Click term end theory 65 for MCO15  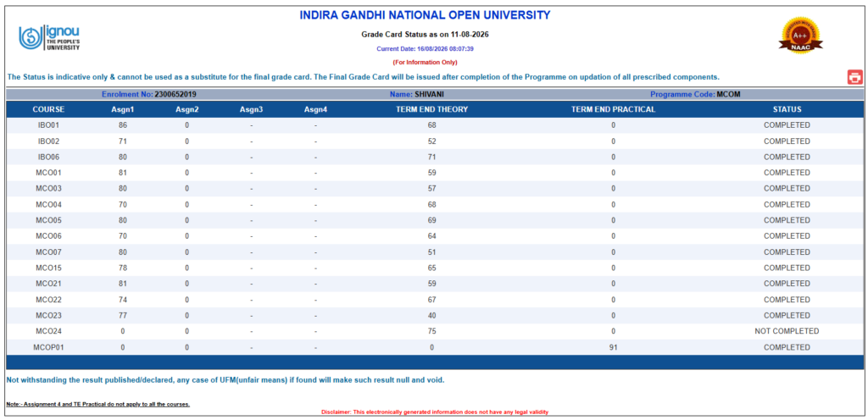[x=431, y=268]
